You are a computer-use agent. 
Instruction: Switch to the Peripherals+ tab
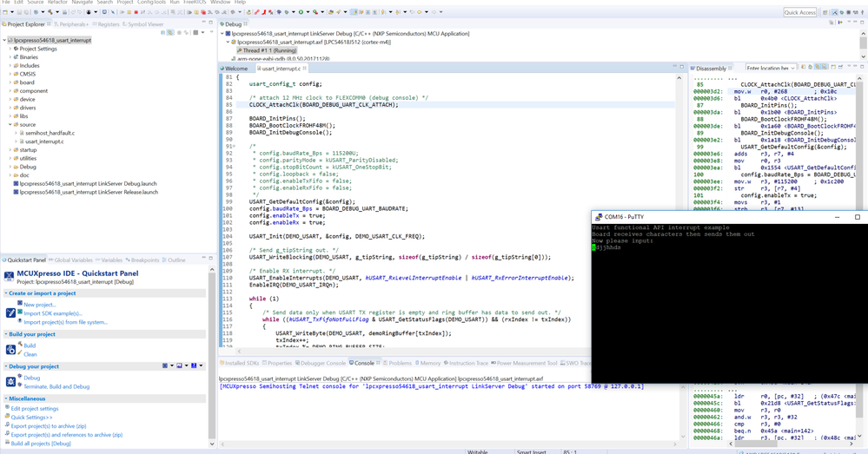71,24
